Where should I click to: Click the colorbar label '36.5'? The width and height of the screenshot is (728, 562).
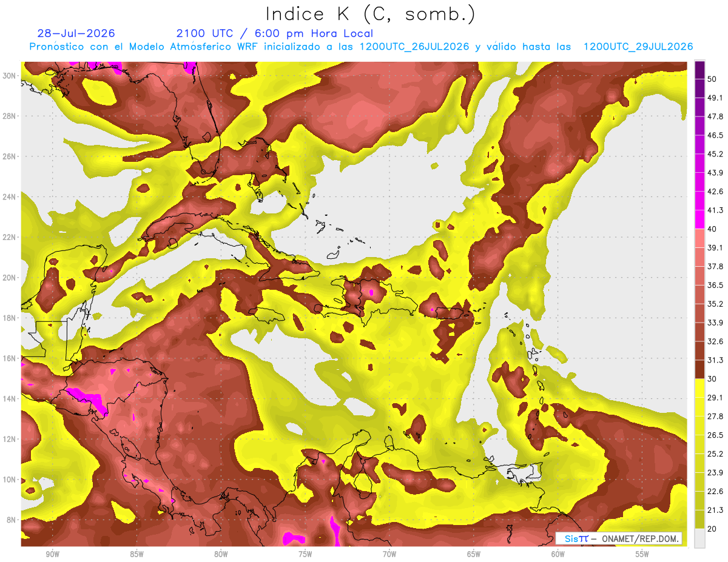[x=715, y=285]
